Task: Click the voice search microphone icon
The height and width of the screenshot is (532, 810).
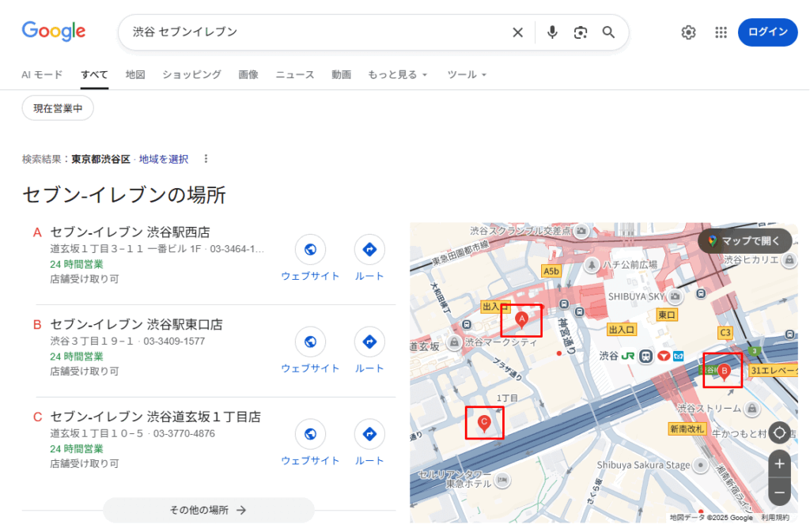Action: tap(552, 32)
